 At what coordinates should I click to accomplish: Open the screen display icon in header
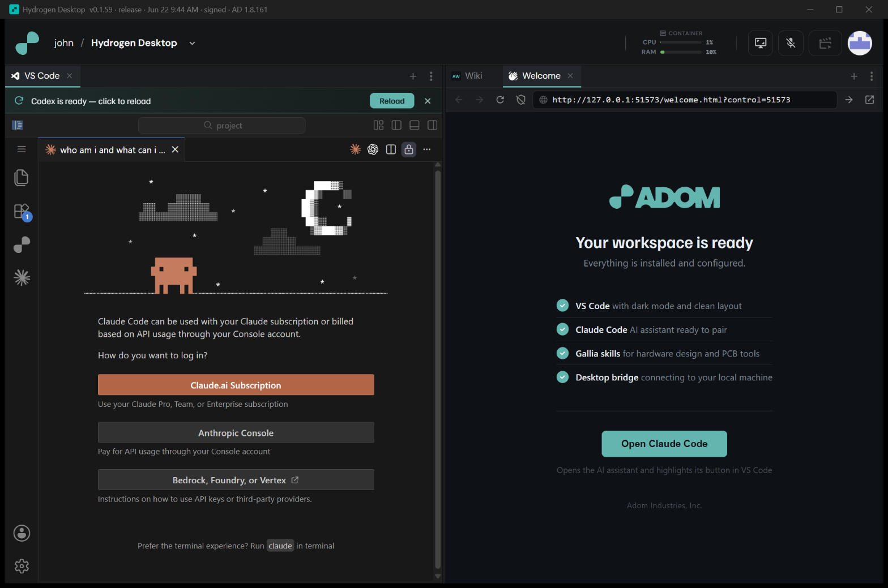point(761,43)
